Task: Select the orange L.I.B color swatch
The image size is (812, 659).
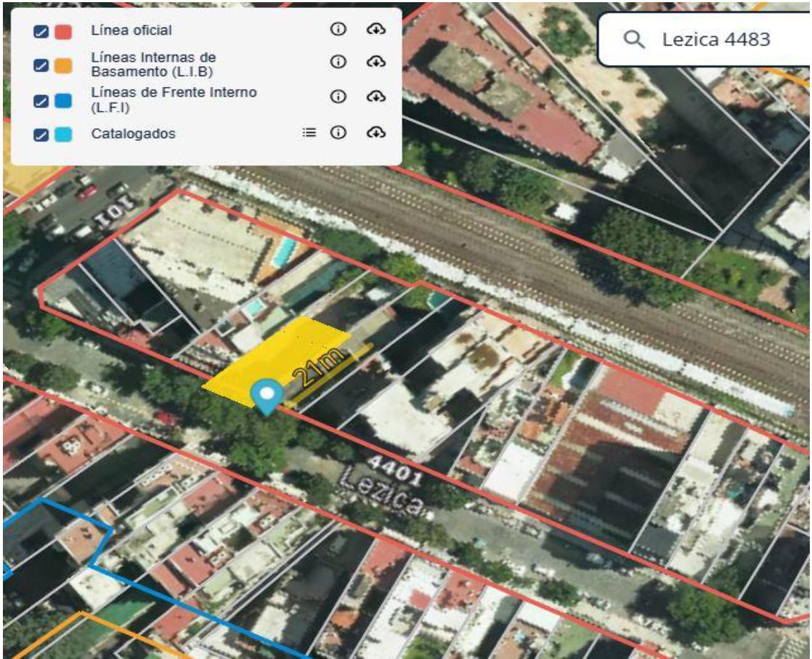Action: [63, 65]
